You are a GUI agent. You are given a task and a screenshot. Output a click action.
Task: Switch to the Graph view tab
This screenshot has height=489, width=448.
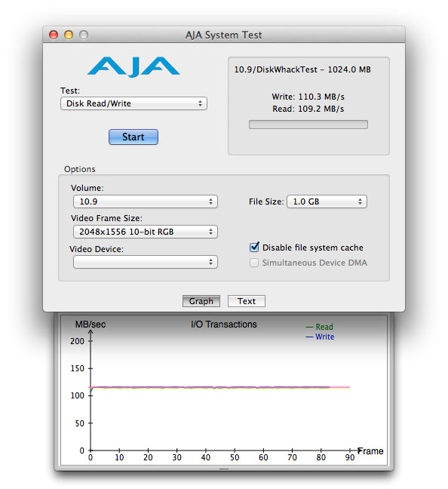click(201, 301)
